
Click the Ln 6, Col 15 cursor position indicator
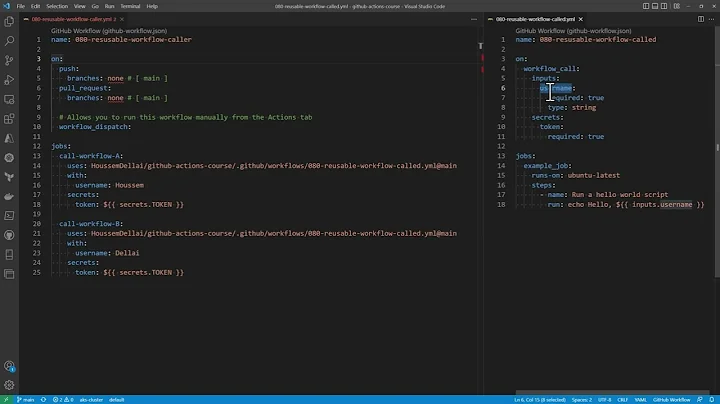pos(540,400)
